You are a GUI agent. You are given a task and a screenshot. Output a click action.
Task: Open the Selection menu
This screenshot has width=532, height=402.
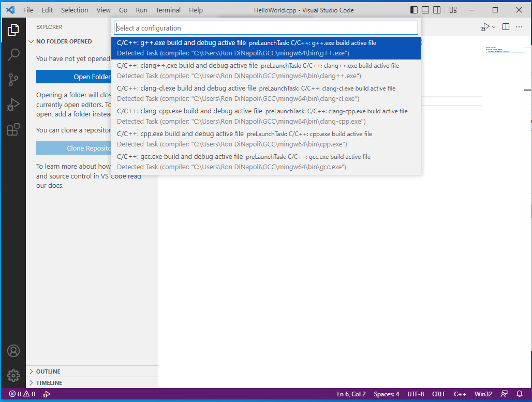pos(75,10)
